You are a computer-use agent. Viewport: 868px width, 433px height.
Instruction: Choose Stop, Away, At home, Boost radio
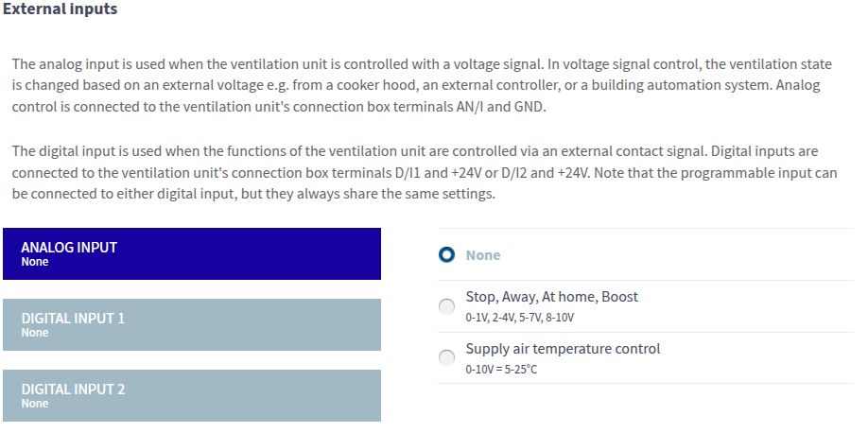click(x=447, y=306)
